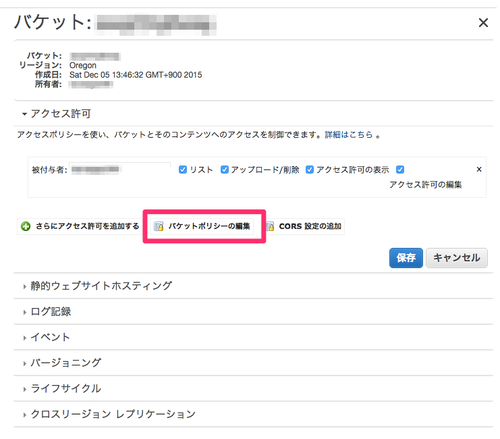This screenshot has width=500, height=439.
Task: Click the リージョン: label
Action: (x=40, y=65)
